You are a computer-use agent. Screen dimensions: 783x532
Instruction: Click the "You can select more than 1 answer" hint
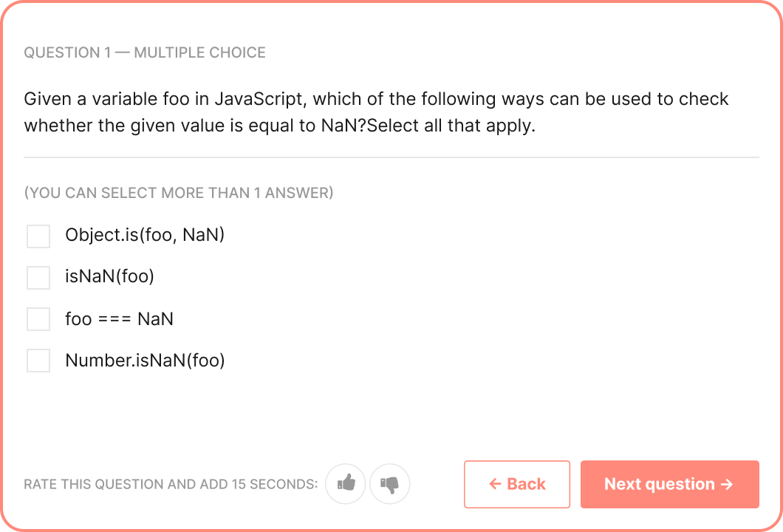click(179, 193)
